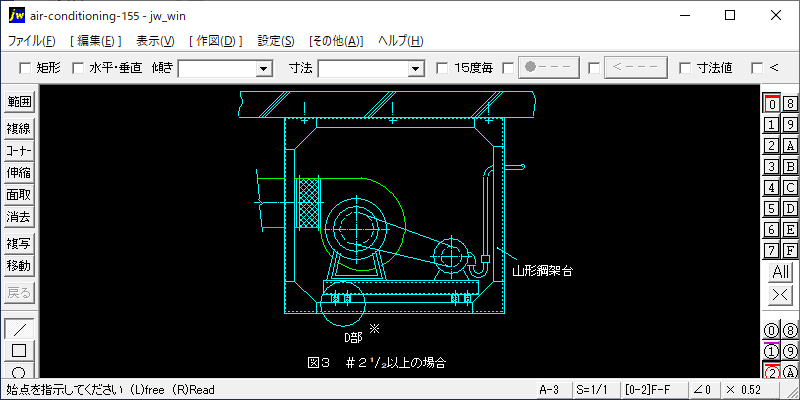
Task: Click layer button 2
Action: click(771, 145)
